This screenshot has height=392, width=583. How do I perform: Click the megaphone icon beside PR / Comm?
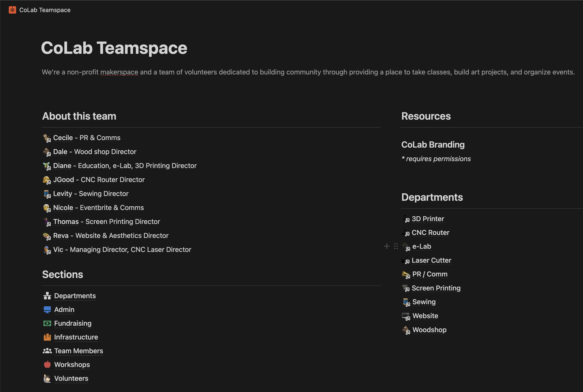tap(406, 274)
